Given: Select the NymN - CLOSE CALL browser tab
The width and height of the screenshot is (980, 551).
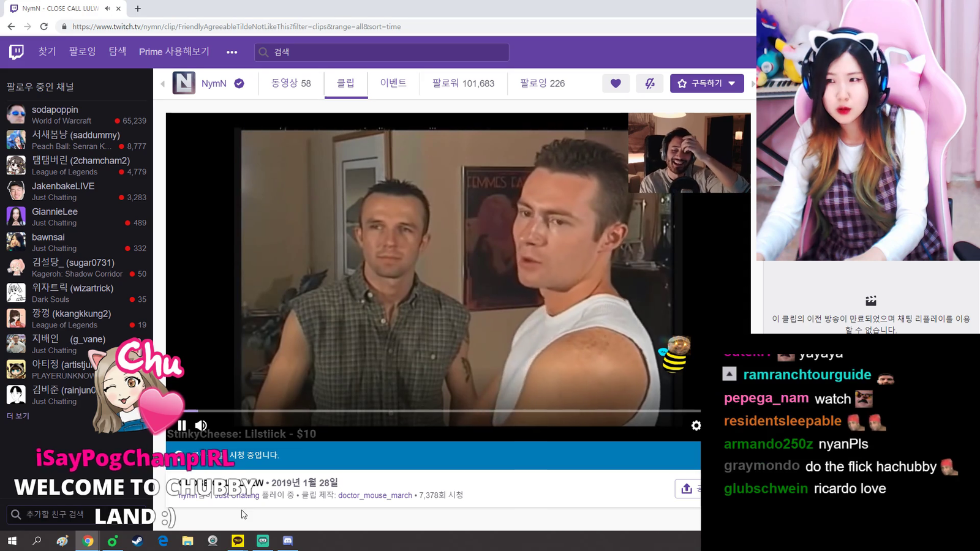Looking at the screenshot, I should [x=66, y=9].
